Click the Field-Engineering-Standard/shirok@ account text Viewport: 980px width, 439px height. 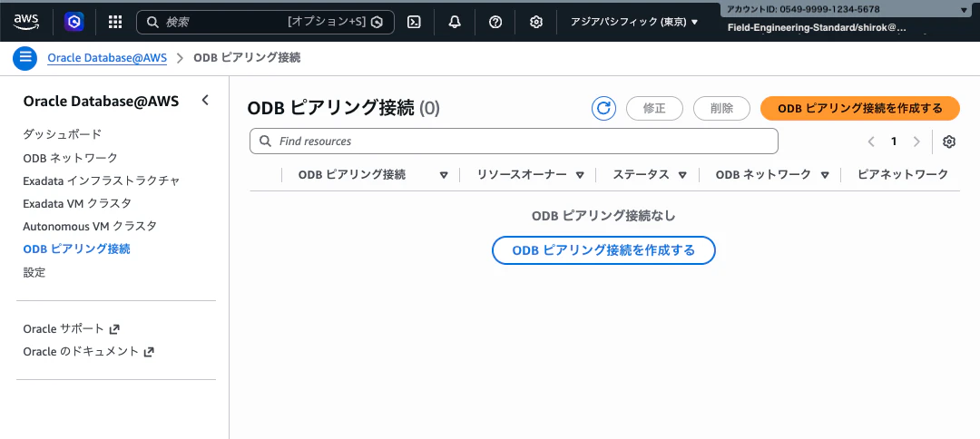(817, 28)
